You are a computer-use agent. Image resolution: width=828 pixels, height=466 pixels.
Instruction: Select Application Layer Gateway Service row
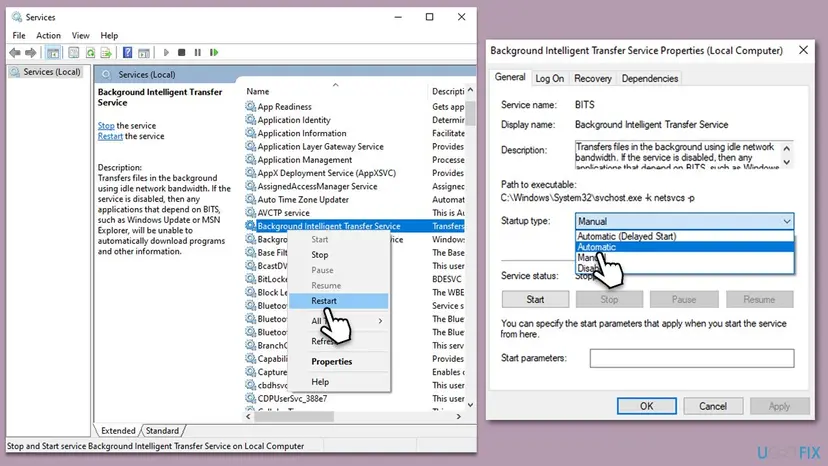pos(354,146)
